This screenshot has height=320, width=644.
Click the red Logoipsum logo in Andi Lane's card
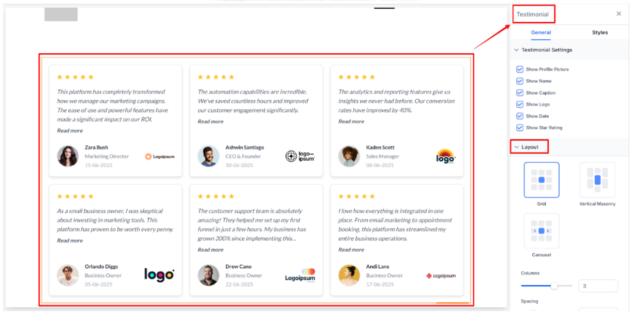[x=441, y=276]
